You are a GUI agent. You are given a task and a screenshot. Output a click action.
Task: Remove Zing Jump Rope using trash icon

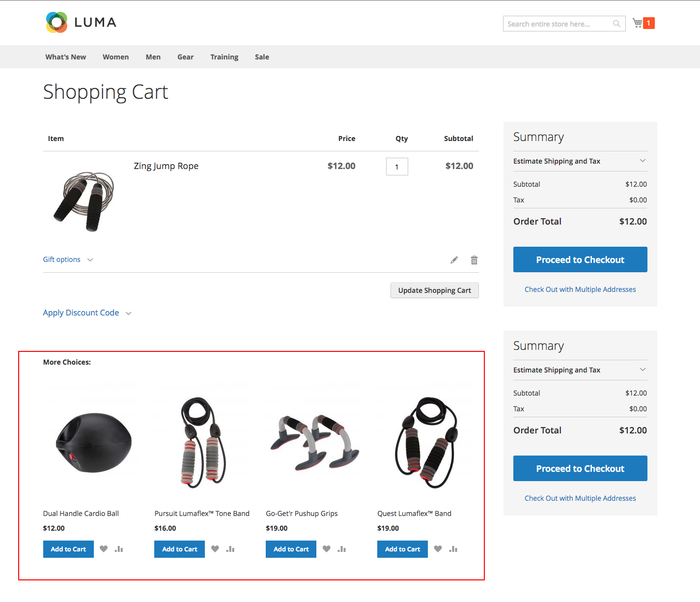pos(474,259)
